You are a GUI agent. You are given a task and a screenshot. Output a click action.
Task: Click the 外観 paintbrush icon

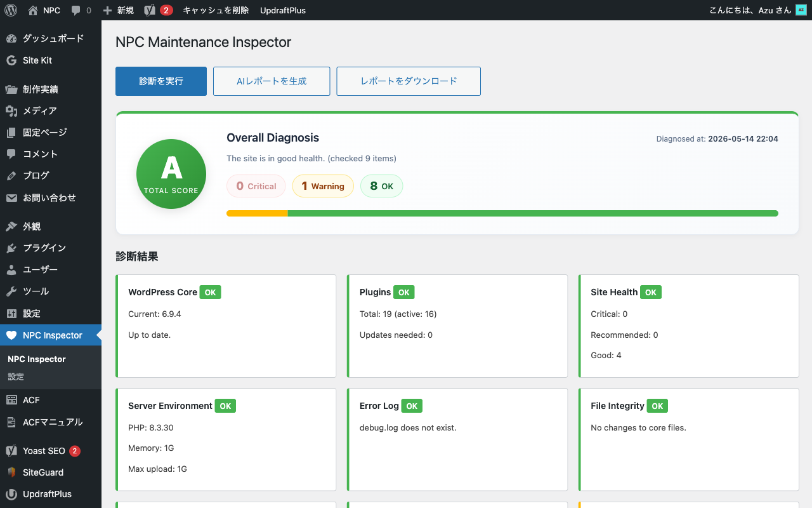coord(11,227)
